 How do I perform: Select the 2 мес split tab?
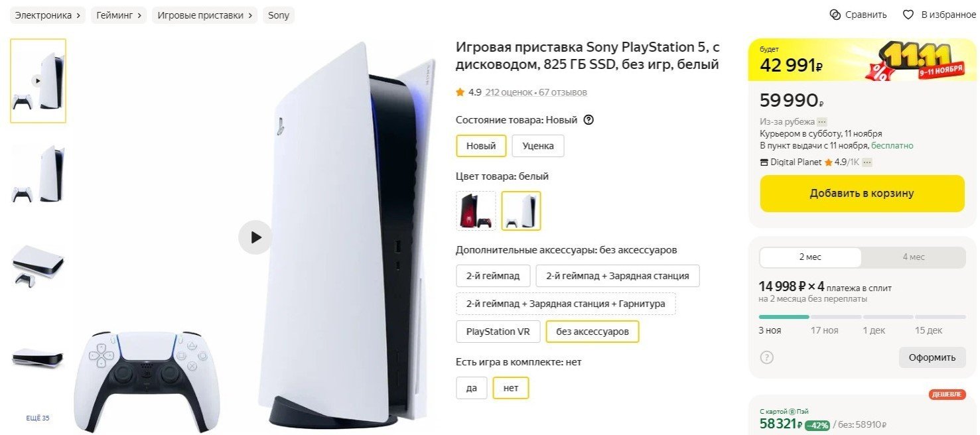(810, 257)
